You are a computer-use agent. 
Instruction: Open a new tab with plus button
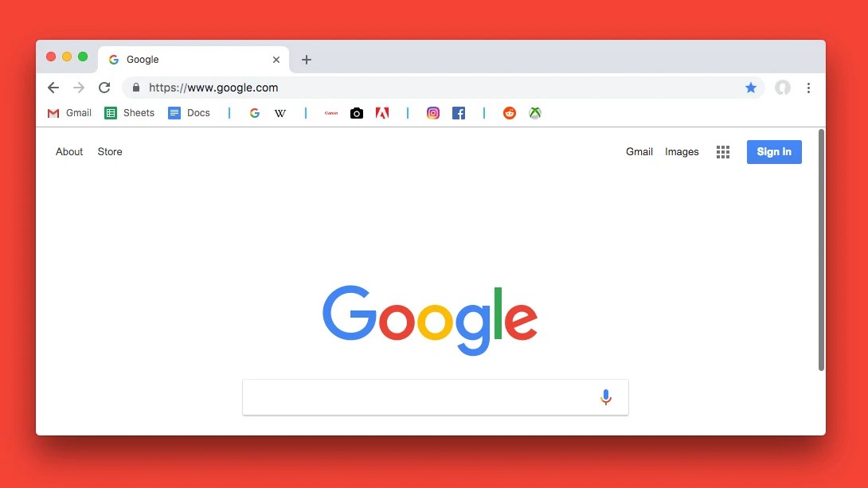coord(306,60)
